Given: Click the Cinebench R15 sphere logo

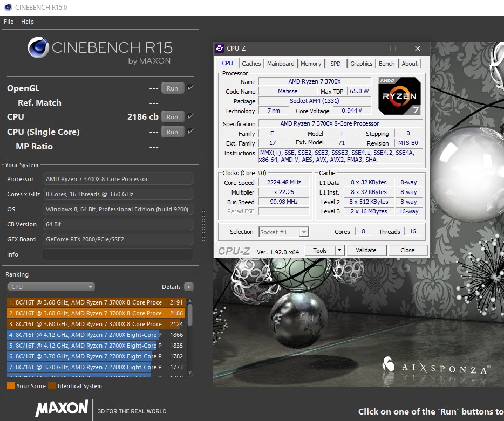Looking at the screenshot, I should [x=38, y=47].
